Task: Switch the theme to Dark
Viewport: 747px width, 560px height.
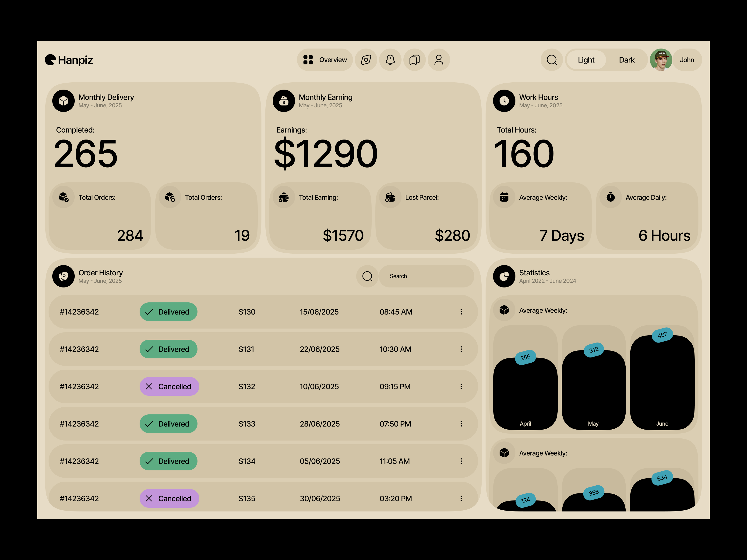Action: click(627, 60)
